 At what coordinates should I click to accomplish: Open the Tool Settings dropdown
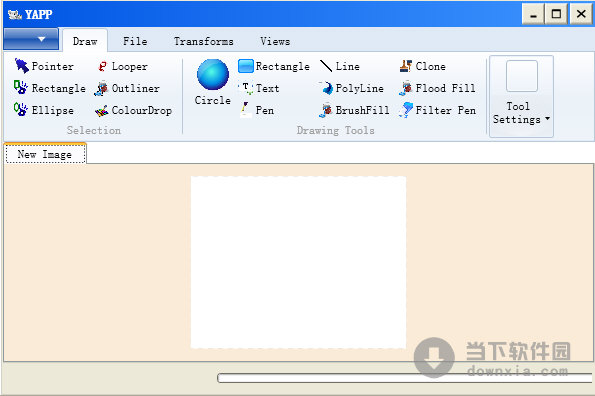pos(521,96)
